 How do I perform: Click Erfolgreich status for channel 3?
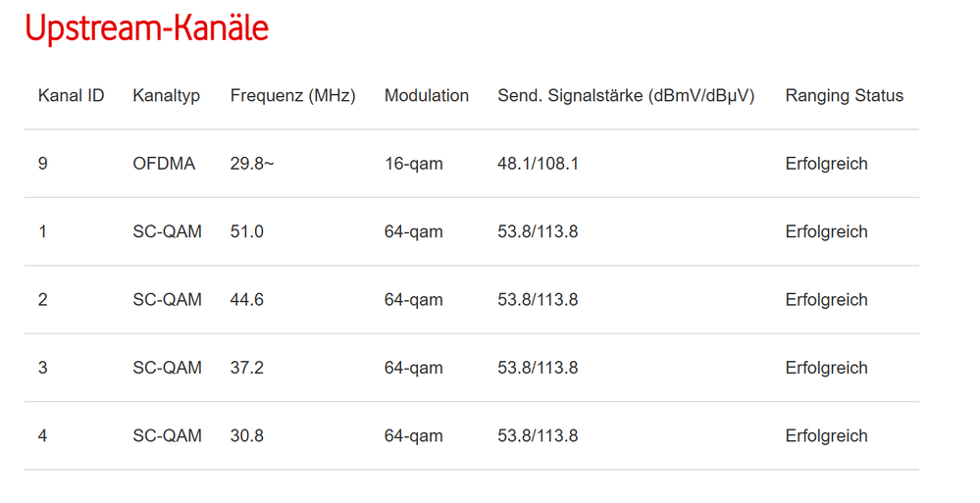(826, 369)
